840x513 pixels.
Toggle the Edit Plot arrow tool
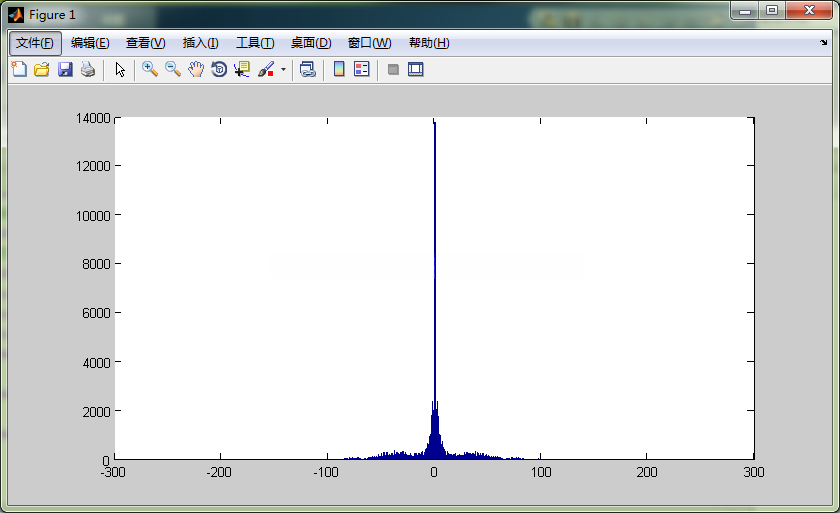tap(120, 69)
